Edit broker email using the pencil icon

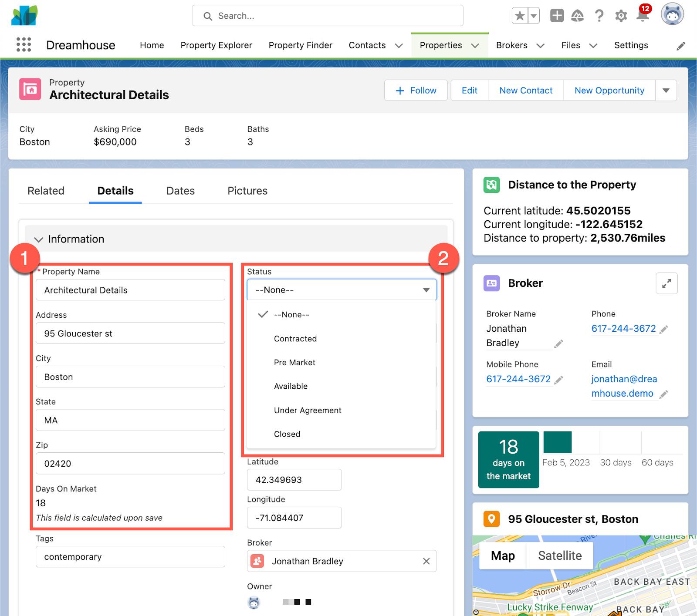pos(664,394)
